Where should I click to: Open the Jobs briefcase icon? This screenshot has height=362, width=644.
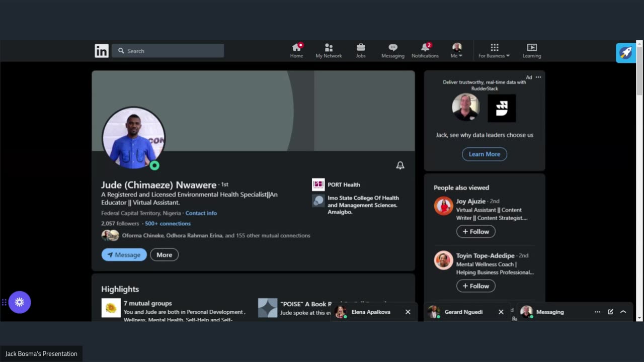coord(361,51)
